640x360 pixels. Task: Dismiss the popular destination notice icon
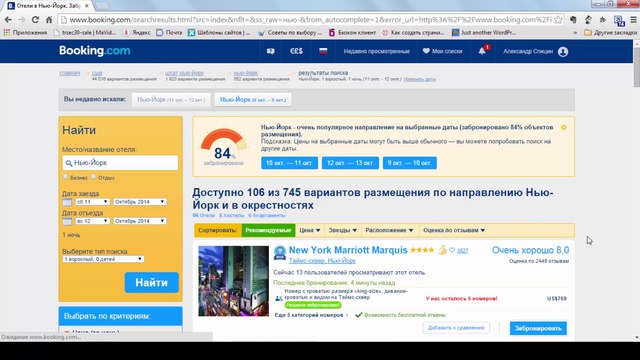coord(564,127)
